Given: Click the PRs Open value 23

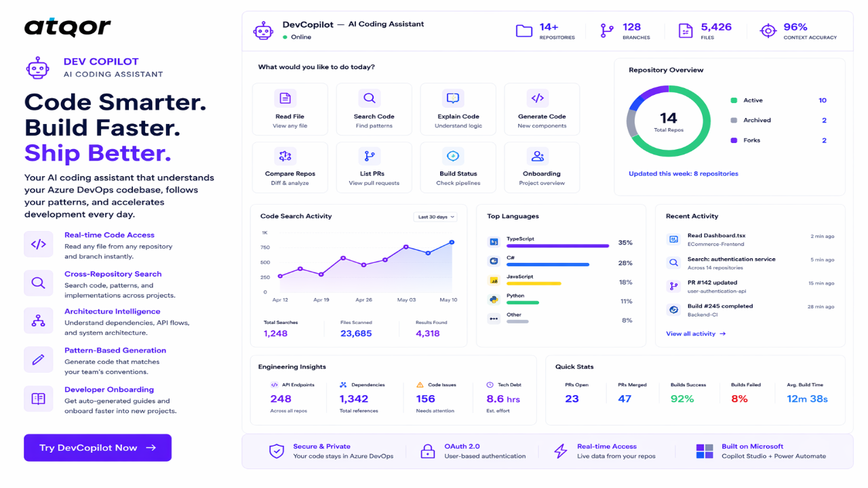Looking at the screenshot, I should (572, 399).
